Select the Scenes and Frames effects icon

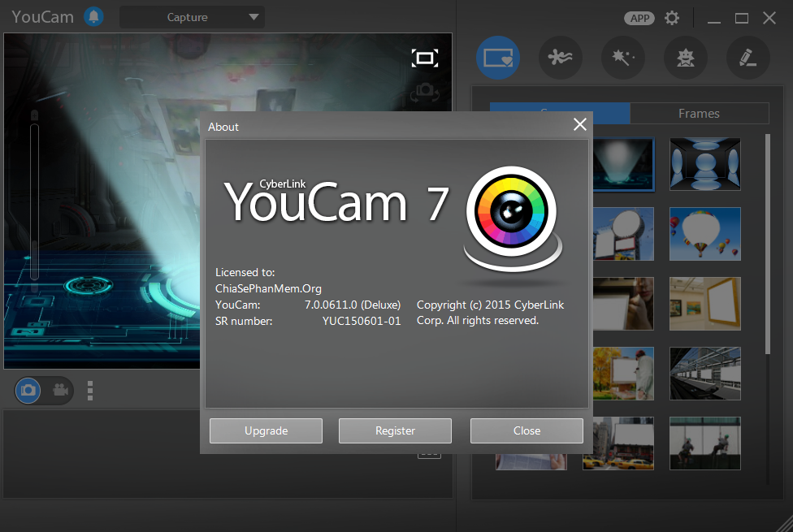point(497,58)
